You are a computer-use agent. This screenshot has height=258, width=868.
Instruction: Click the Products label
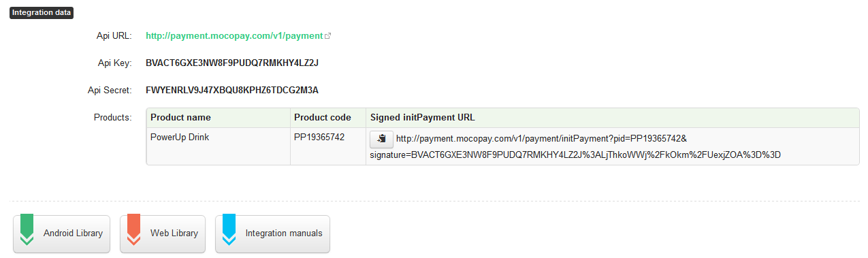(112, 118)
